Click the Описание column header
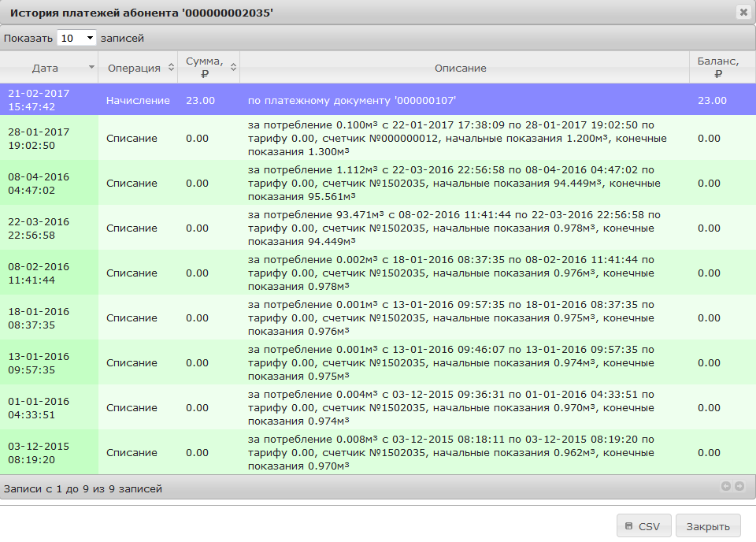Viewport: 756px width, 542px height. pos(461,68)
